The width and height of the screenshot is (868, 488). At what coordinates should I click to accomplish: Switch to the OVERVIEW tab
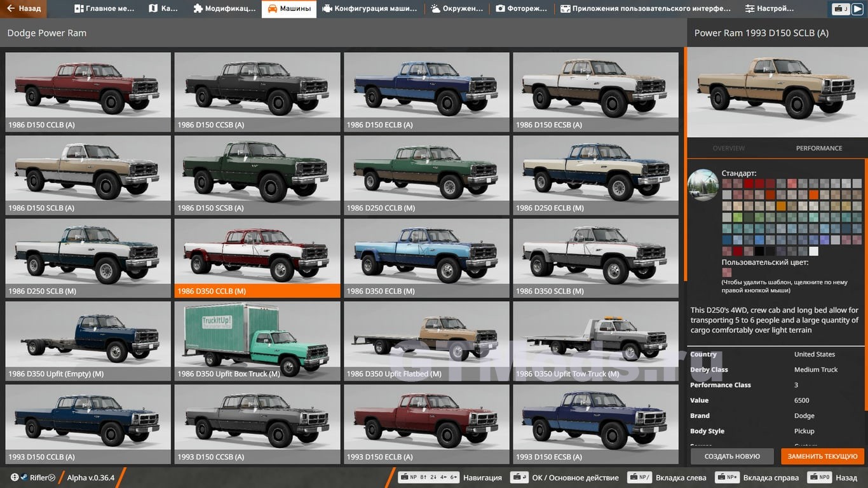pos(728,148)
